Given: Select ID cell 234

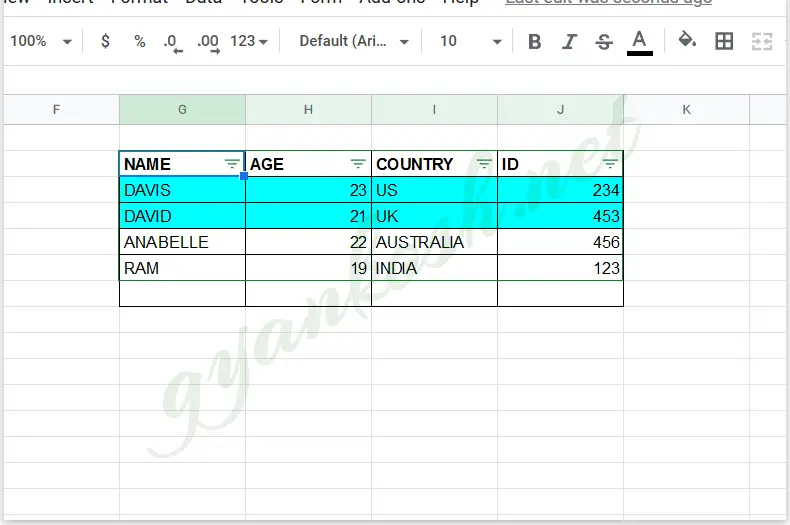Looking at the screenshot, I should 560,190.
